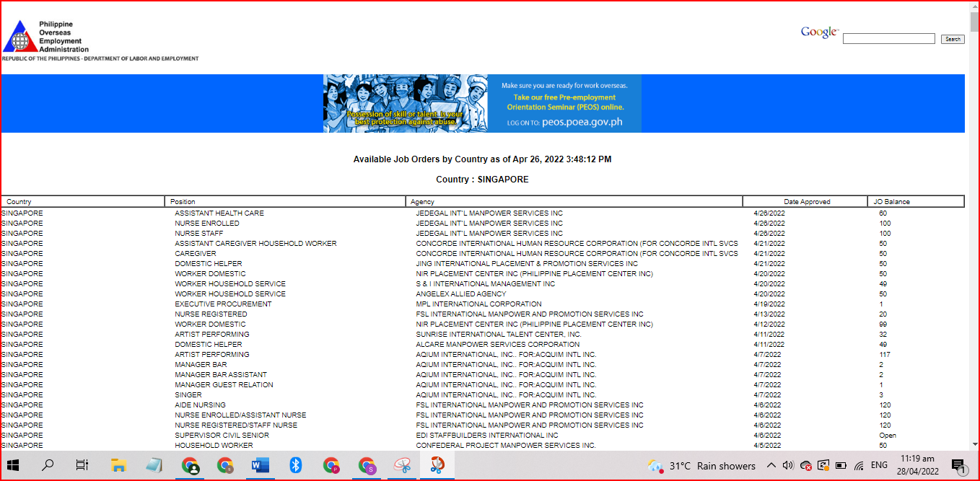Image resolution: width=980 pixels, height=481 pixels.
Task: Show hidden system tray icons
Action: tap(771, 466)
